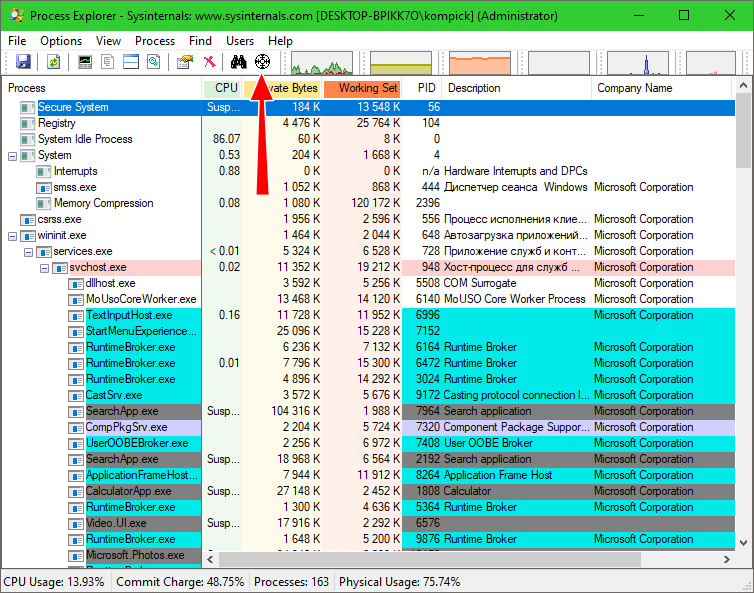Sort by the PID column header

(422, 88)
